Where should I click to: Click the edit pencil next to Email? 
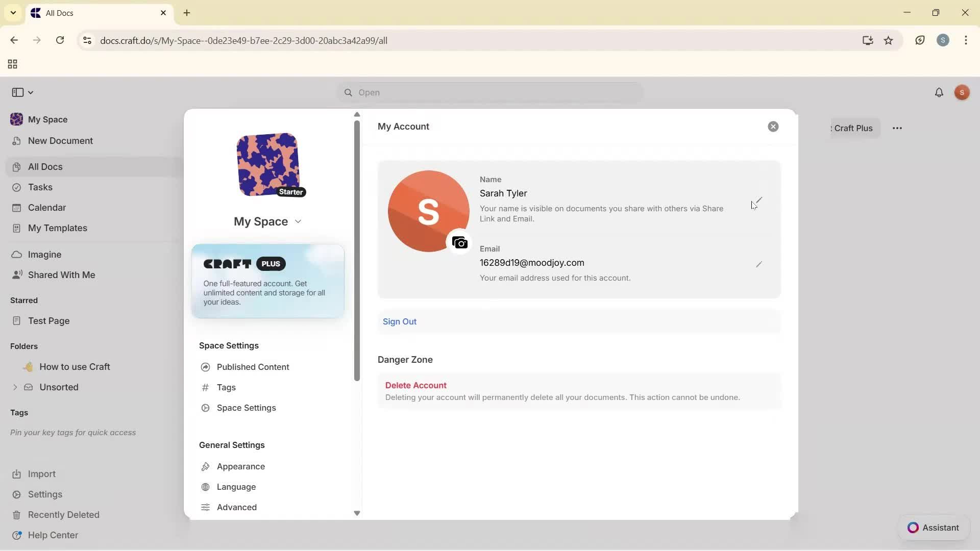(758, 264)
